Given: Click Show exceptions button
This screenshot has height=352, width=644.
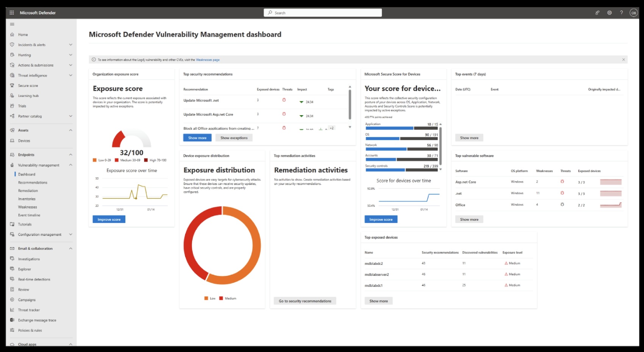Looking at the screenshot, I should [x=234, y=138].
